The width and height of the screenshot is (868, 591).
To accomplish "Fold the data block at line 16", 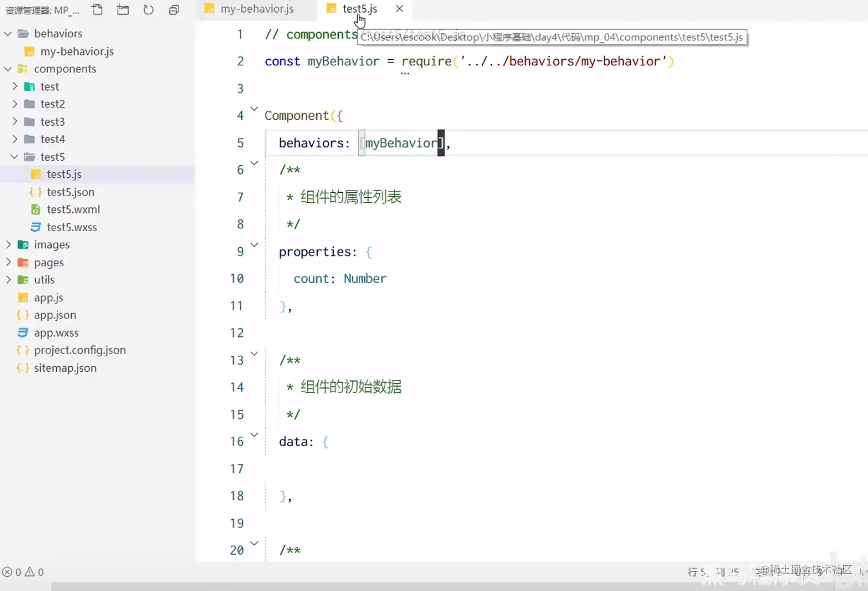I will tap(254, 435).
